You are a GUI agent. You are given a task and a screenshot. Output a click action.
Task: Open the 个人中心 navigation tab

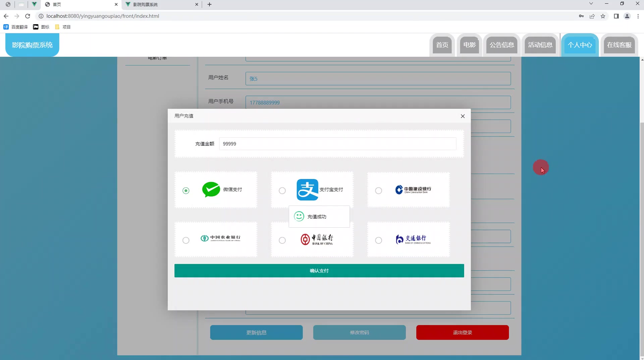coord(580,45)
